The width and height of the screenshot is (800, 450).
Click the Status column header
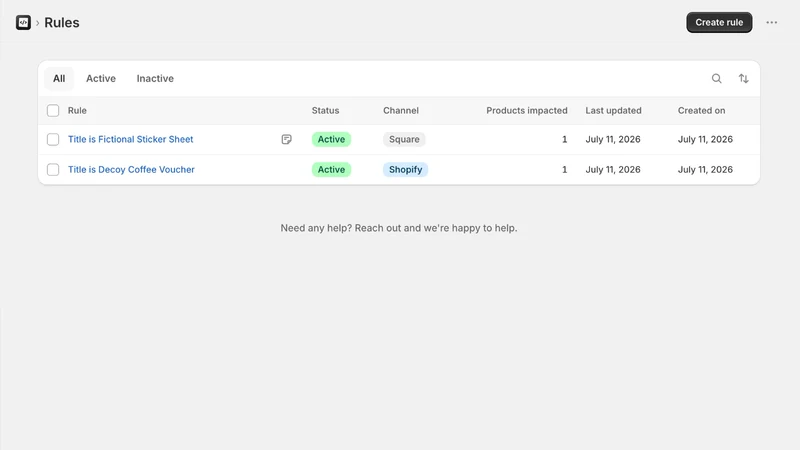[326, 111]
